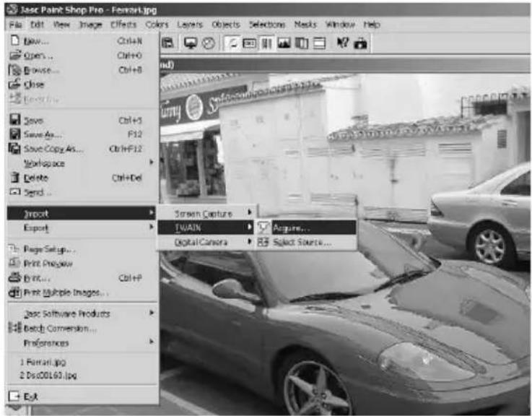The width and height of the screenshot is (532, 416).
Task: Open the View menu
Action: click(x=62, y=25)
